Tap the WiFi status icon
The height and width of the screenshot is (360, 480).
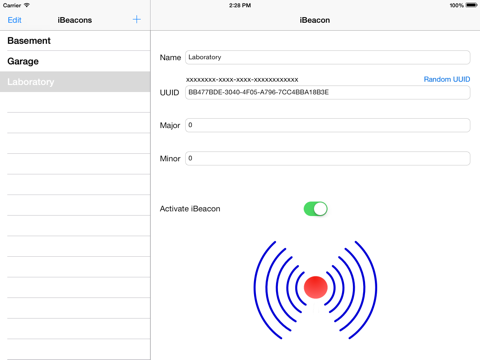click(x=26, y=5)
